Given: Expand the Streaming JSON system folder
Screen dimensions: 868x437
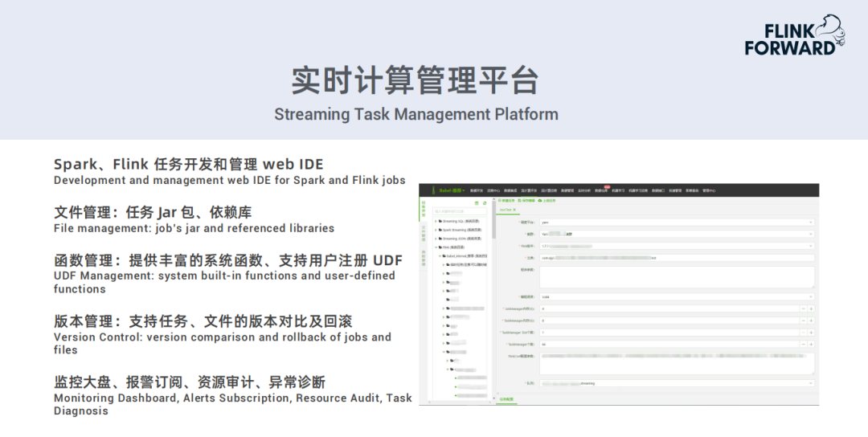Looking at the screenshot, I should click(436, 239).
